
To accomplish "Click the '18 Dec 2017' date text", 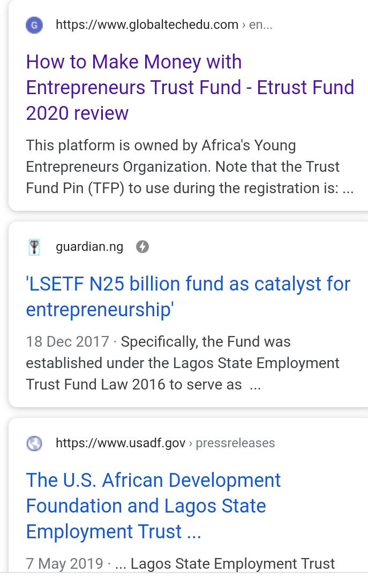I will click(67, 341).
